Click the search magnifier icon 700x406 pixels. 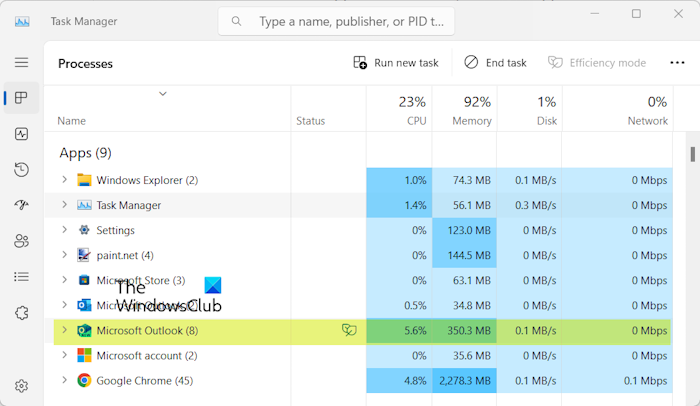tap(237, 21)
